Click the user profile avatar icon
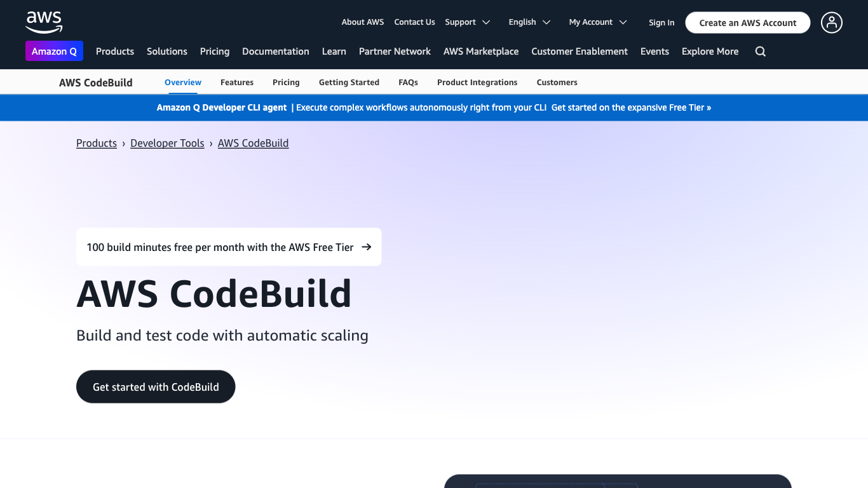Image resolution: width=868 pixels, height=488 pixels. [832, 22]
